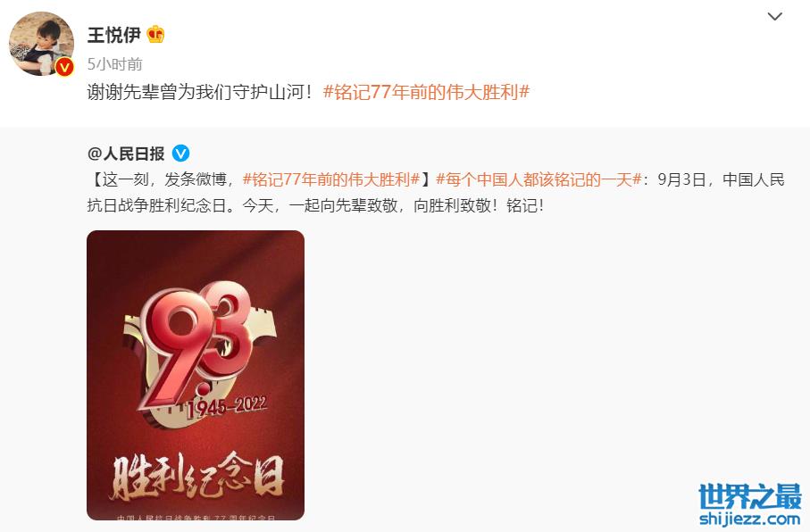Open the shijiezz.com watermark link
Viewport: 810px width, 532px height.
tap(750, 518)
